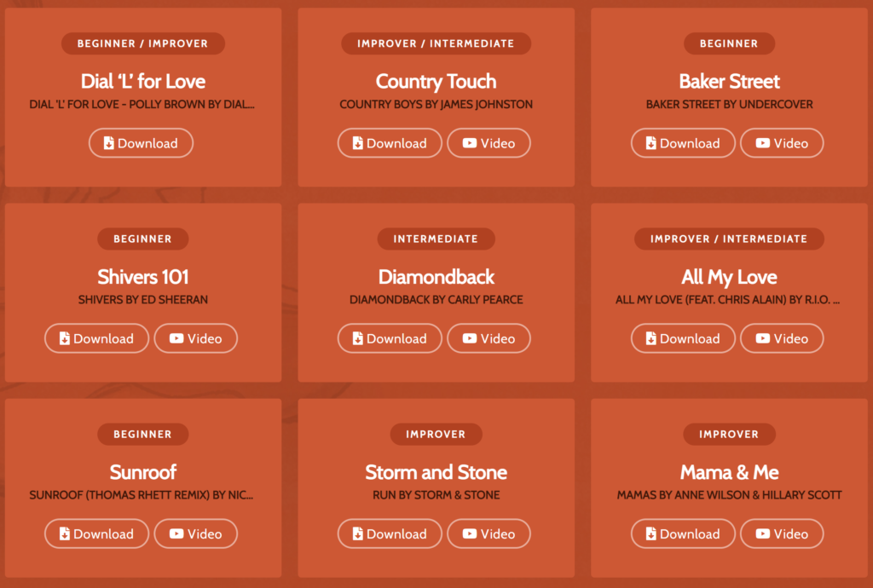Click "Dial 'L' for Love - Polly Brown" subtitle
This screenshot has width=873, height=588.
(142, 104)
